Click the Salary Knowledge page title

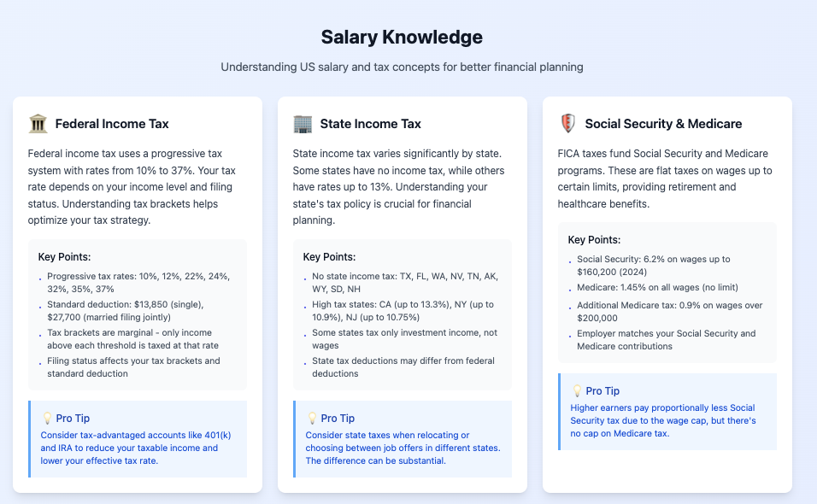[402, 38]
